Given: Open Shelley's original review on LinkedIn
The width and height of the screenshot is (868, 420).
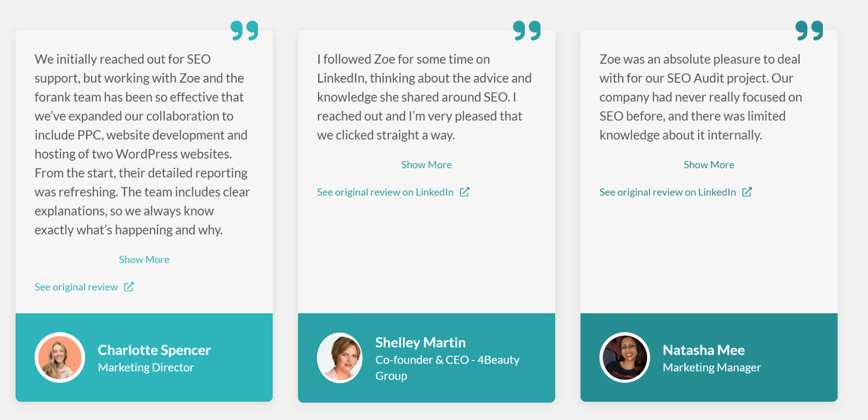Looking at the screenshot, I should click(x=385, y=192).
